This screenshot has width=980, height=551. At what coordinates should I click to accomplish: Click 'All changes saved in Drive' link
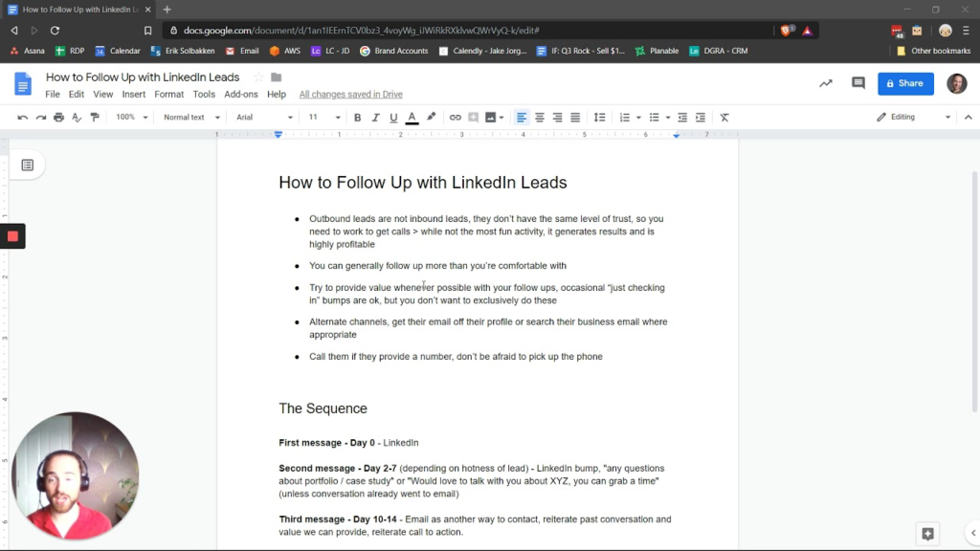350,95
